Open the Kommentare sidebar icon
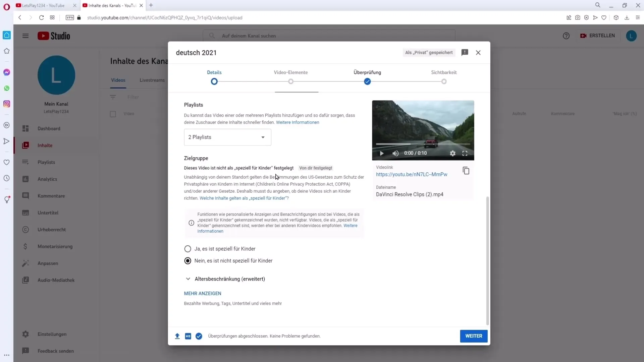Image resolution: width=644 pixels, height=362 pixels. [25, 195]
